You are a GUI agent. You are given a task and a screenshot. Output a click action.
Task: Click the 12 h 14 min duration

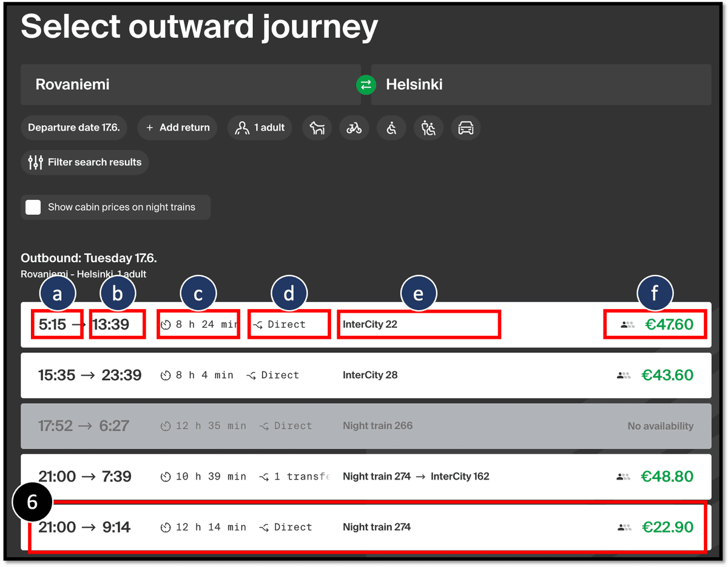[x=203, y=528]
